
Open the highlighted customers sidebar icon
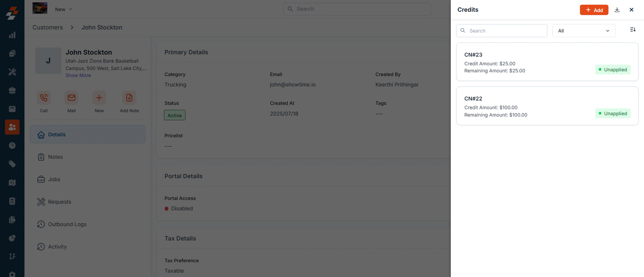(x=12, y=127)
